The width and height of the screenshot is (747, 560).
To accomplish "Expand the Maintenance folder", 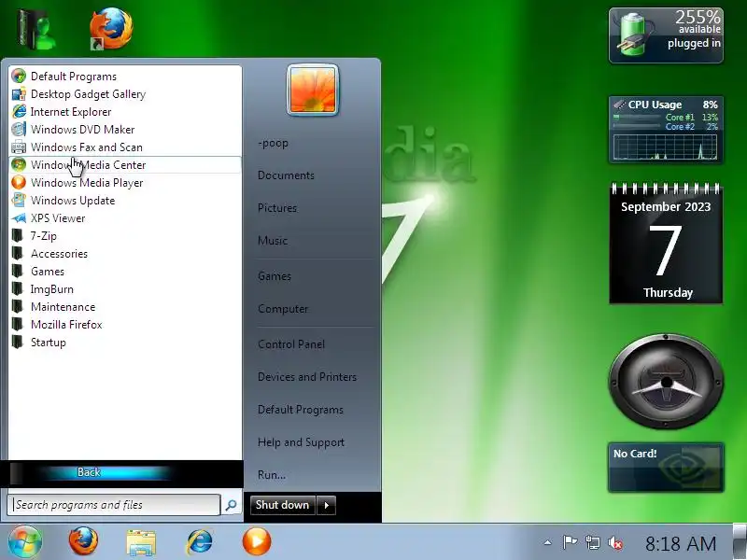I will click(x=125, y=307).
